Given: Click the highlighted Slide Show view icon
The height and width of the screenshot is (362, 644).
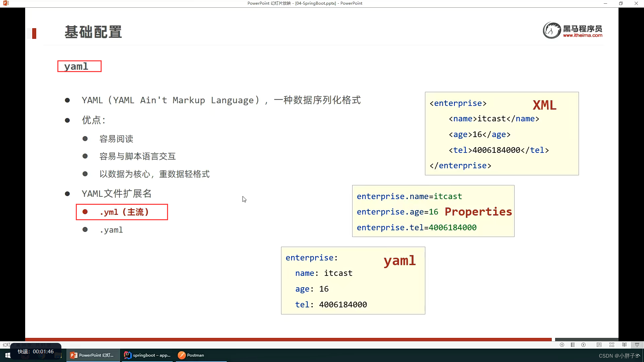Looking at the screenshot, I should click(x=637, y=345).
